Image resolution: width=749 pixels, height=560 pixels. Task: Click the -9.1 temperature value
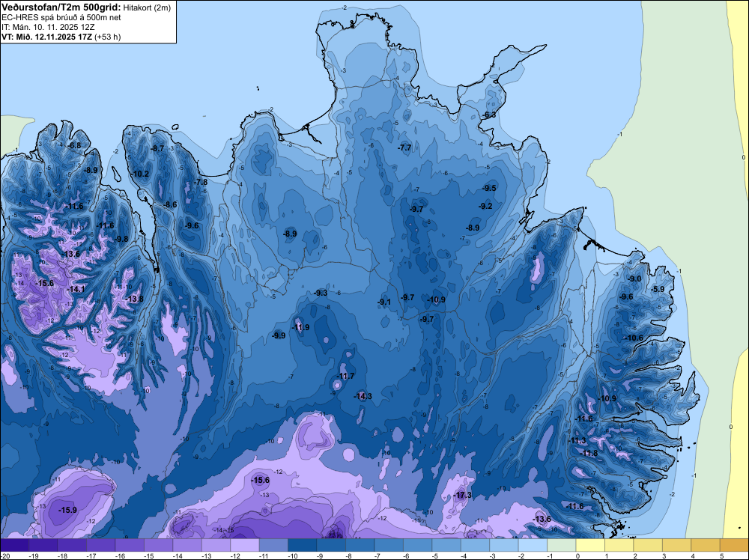click(x=384, y=302)
